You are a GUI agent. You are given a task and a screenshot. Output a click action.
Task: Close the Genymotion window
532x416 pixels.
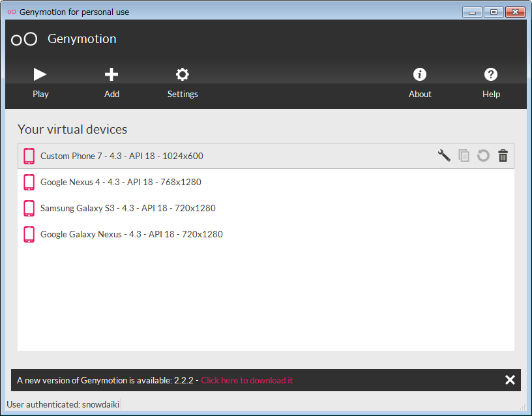tap(515, 12)
